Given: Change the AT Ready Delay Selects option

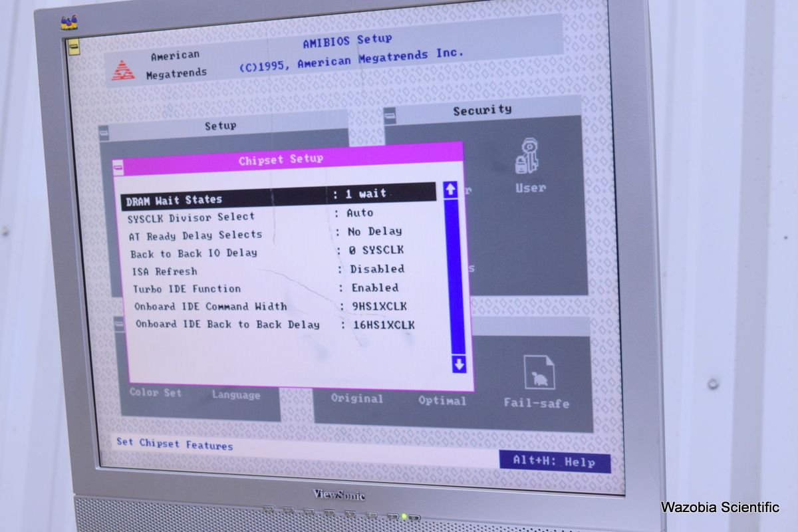Looking at the screenshot, I should (374, 231).
